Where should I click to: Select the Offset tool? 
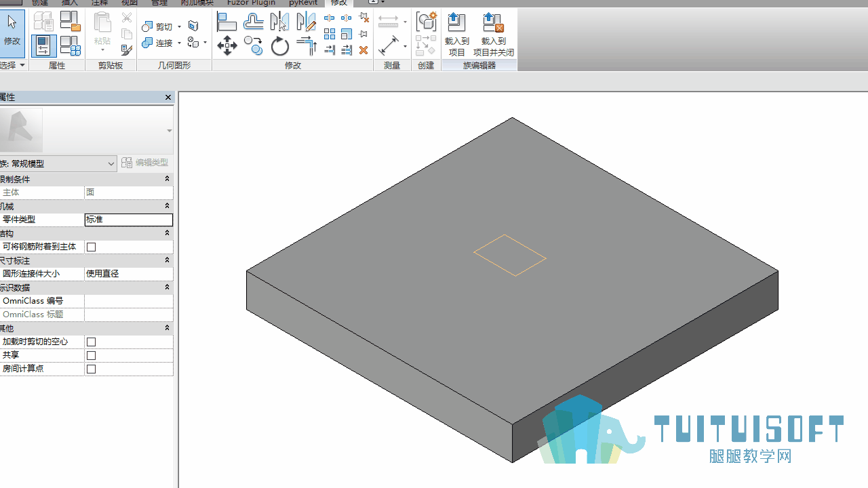click(x=254, y=22)
